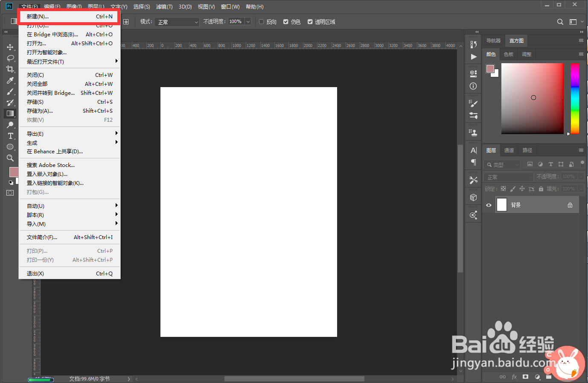The height and width of the screenshot is (383, 588).
Task: Select the Zoom tool
Action: click(10, 158)
